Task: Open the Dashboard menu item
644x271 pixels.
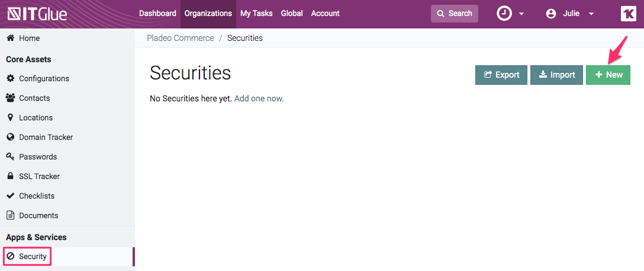Action: click(157, 14)
